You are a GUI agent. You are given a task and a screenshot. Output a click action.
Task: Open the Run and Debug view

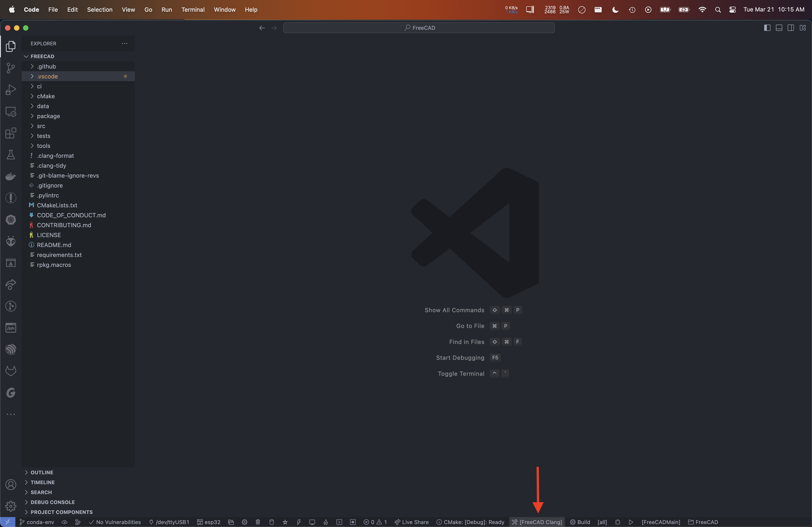[11, 90]
